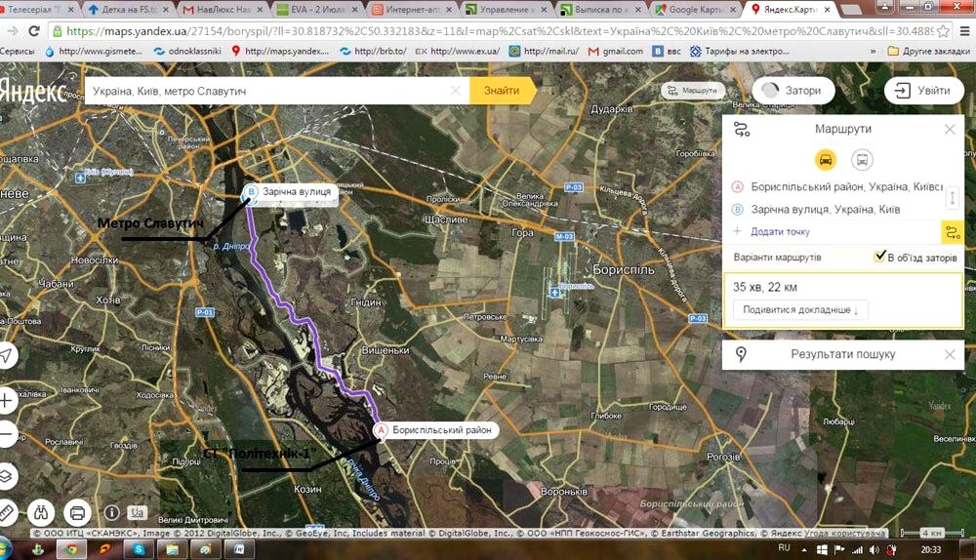The width and height of the screenshot is (976, 560).
Task: Click the yellow Знайти search button
Action: [503, 91]
